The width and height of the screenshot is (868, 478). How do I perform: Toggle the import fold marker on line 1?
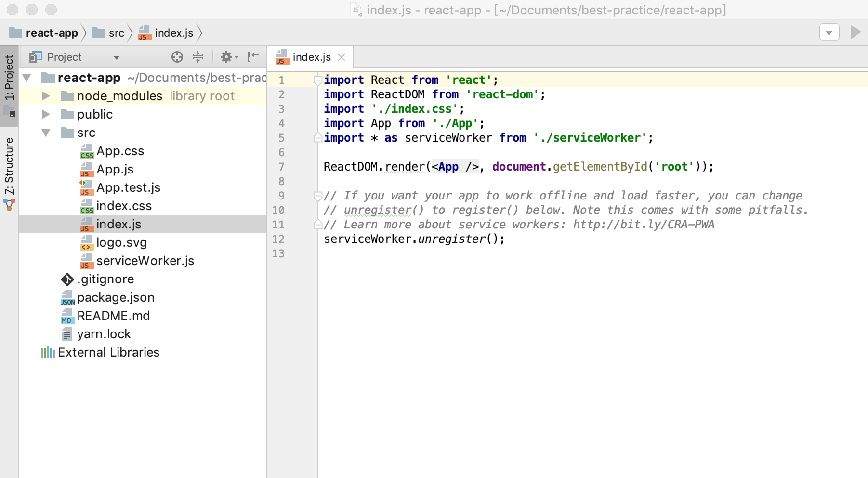click(317, 80)
